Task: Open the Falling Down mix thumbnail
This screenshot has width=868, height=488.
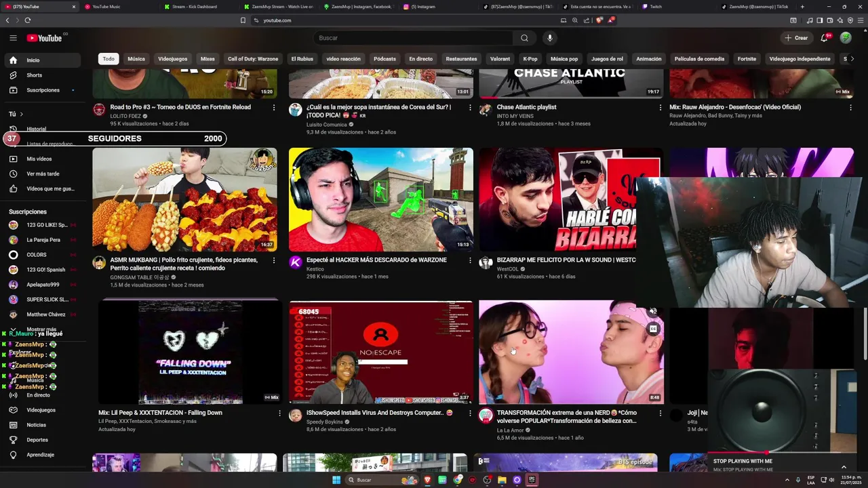Action: click(x=190, y=352)
